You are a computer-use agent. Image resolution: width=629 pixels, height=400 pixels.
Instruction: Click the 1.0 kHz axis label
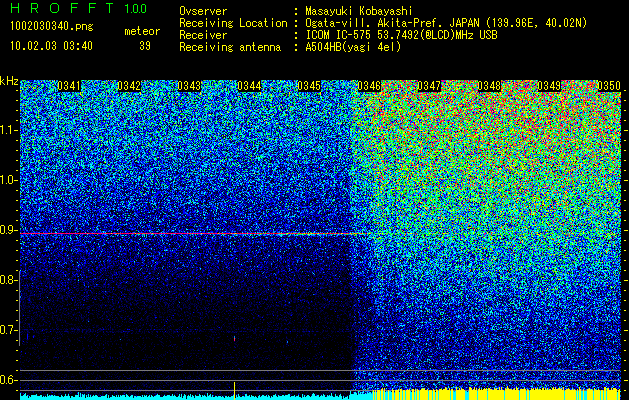[x=8, y=180]
